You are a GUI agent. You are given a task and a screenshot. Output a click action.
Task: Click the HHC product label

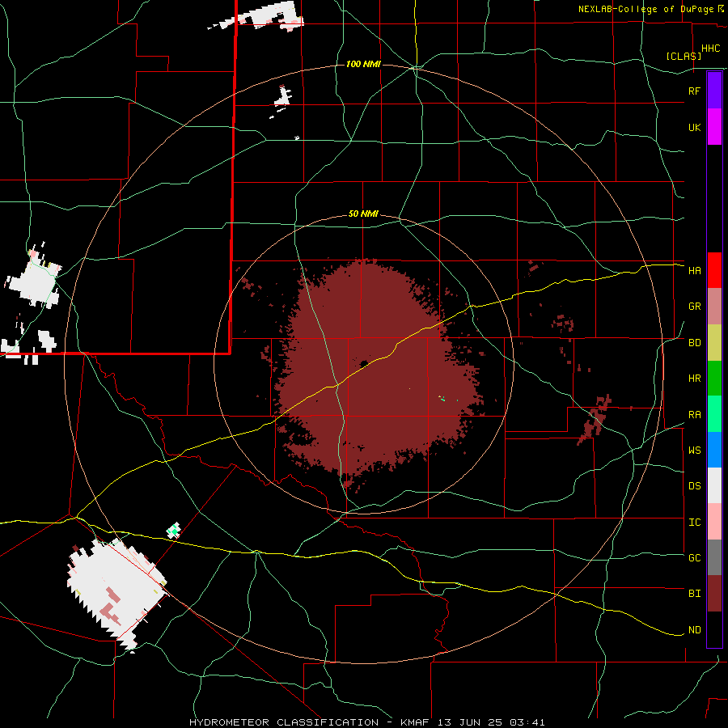[710, 49]
